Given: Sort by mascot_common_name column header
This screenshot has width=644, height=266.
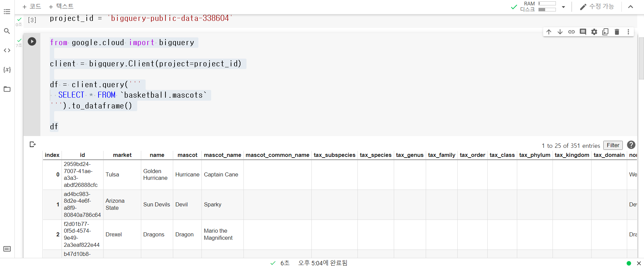Looking at the screenshot, I should [x=277, y=155].
